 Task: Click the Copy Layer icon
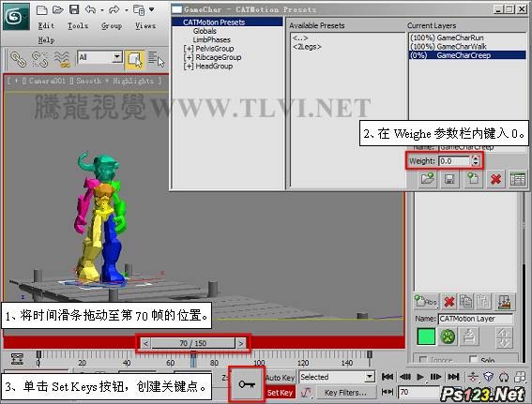[x=466, y=301]
